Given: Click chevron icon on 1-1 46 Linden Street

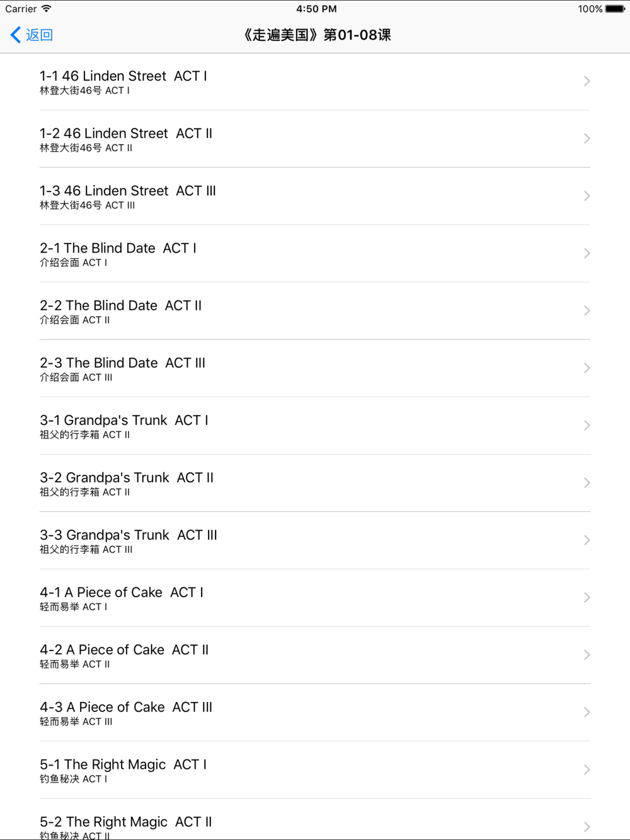Looking at the screenshot, I should click(x=587, y=81).
